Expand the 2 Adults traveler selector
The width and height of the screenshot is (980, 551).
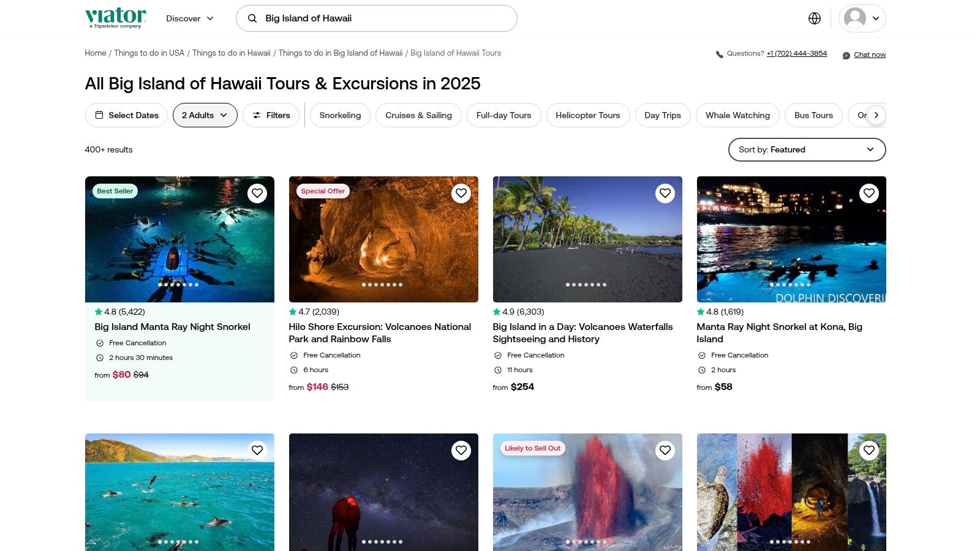(205, 115)
